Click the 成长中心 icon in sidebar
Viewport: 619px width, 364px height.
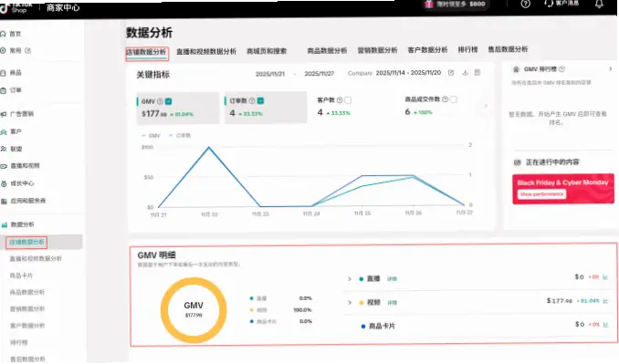pyautogui.click(x=4, y=183)
